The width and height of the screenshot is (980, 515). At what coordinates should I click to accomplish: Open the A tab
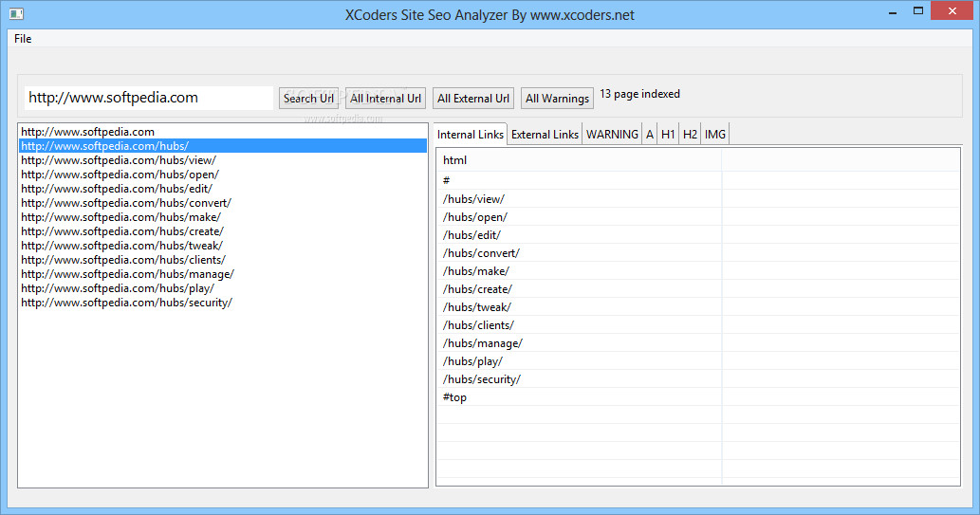[x=649, y=135]
